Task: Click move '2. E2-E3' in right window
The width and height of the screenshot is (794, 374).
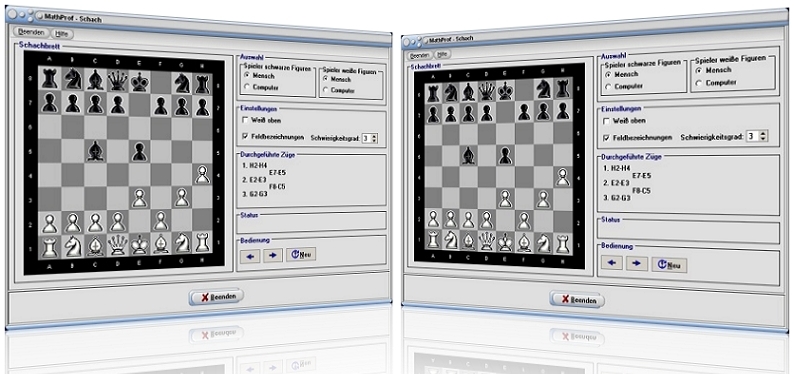Action: [x=617, y=183]
